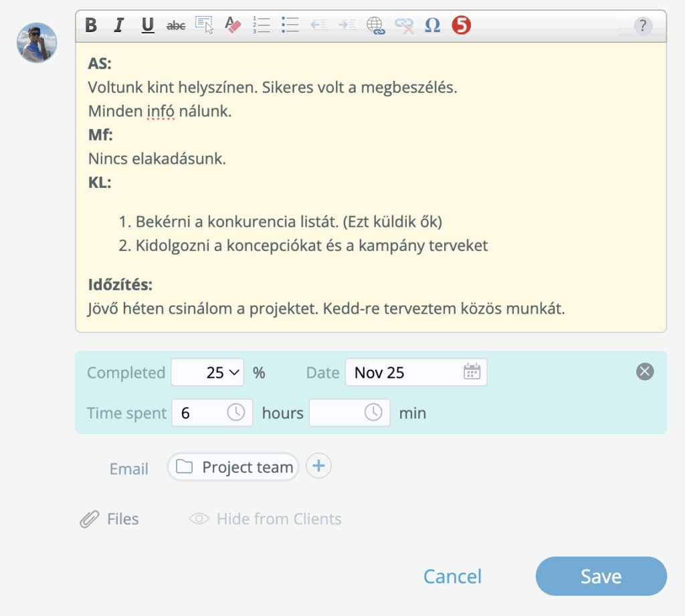Save the comment
The height and width of the screenshot is (616, 685).
tap(601, 576)
